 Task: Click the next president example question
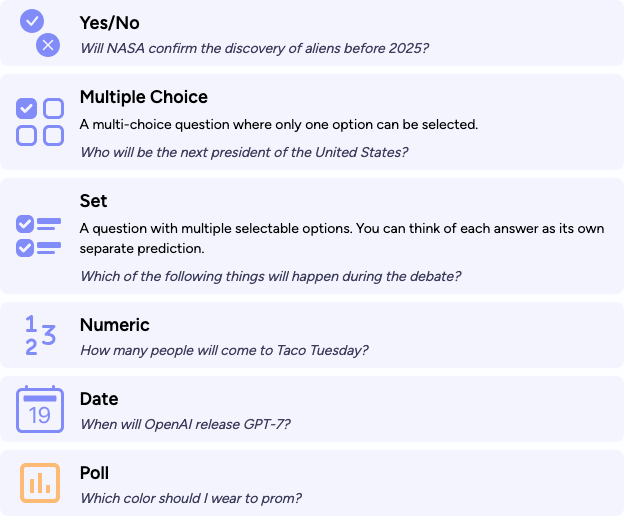point(244,152)
